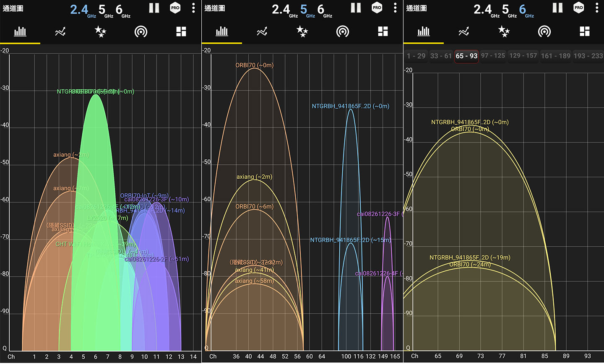Select the 161 - 189 channel range tab
Screen dimensions: 604x364
pyautogui.click(x=556, y=56)
